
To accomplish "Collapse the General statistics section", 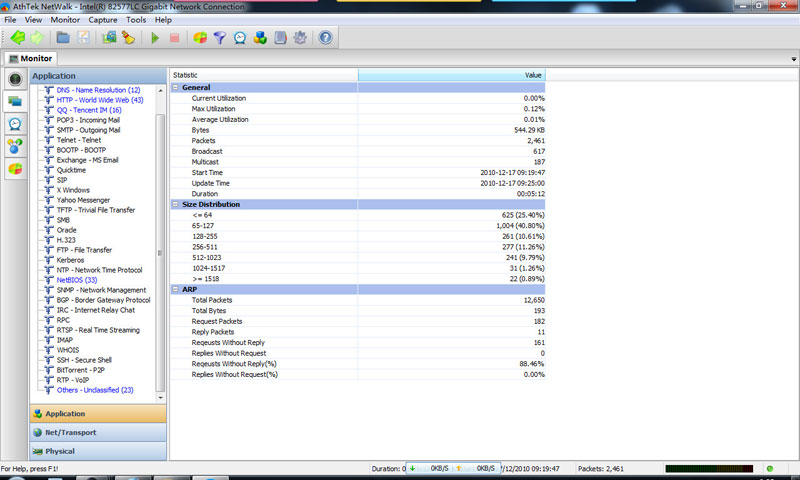I will tap(176, 88).
